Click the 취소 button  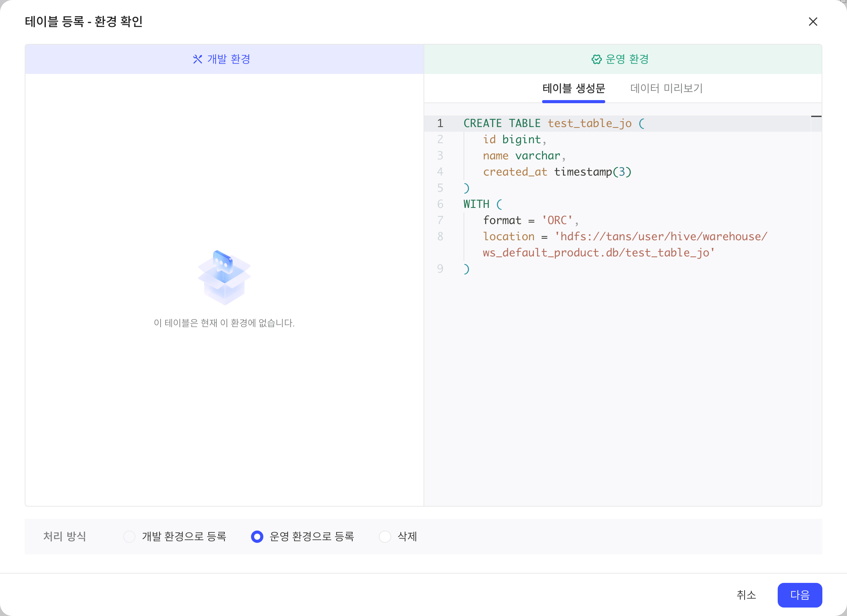point(746,595)
